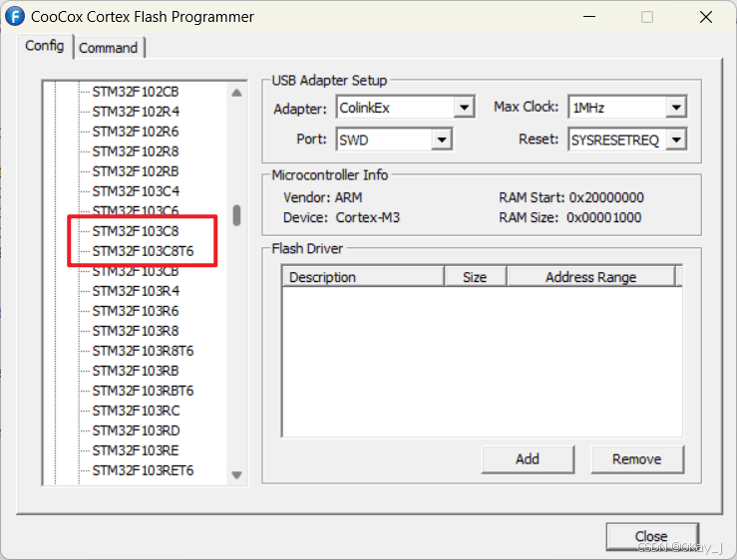Click the device list scroll up arrow

(237, 93)
